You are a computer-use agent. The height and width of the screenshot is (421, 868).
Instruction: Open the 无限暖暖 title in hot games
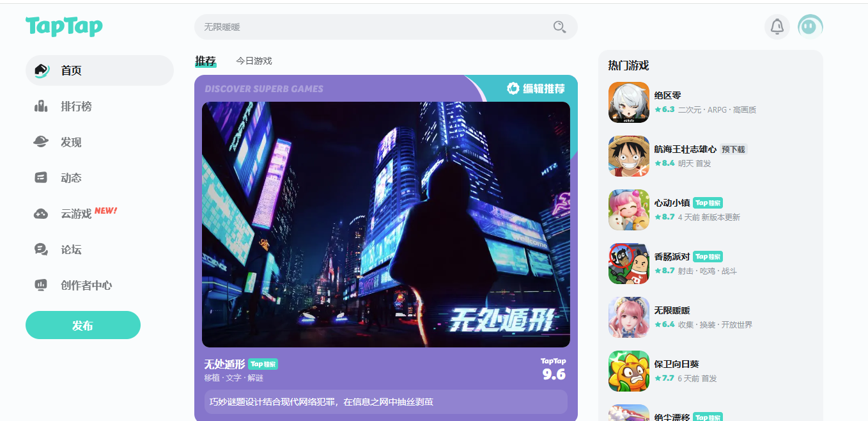(672, 310)
